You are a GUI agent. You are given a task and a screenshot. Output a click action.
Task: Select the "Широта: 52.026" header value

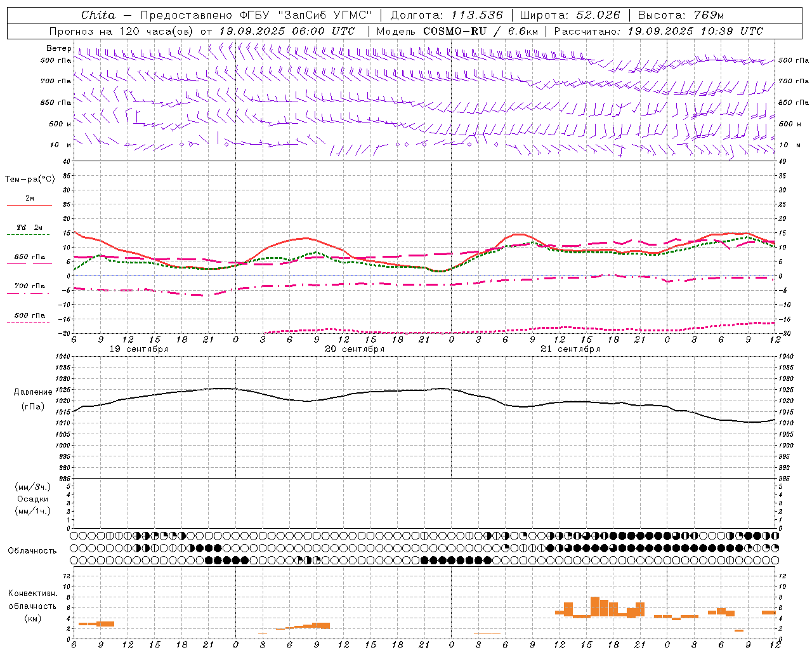click(570, 15)
